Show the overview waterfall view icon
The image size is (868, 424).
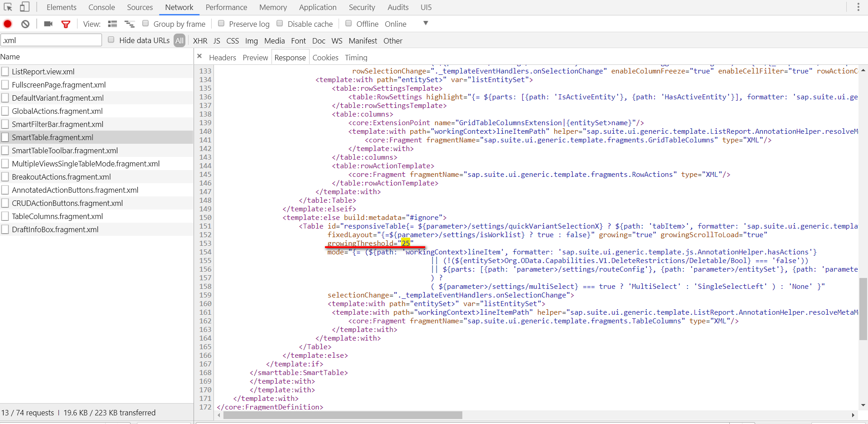coord(130,24)
